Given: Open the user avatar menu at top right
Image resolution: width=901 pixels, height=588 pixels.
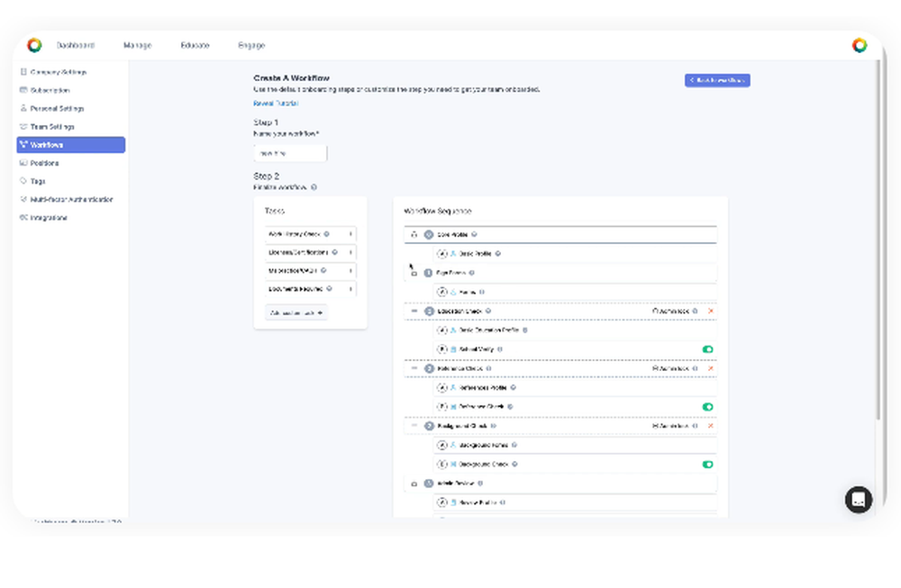Looking at the screenshot, I should click(859, 45).
